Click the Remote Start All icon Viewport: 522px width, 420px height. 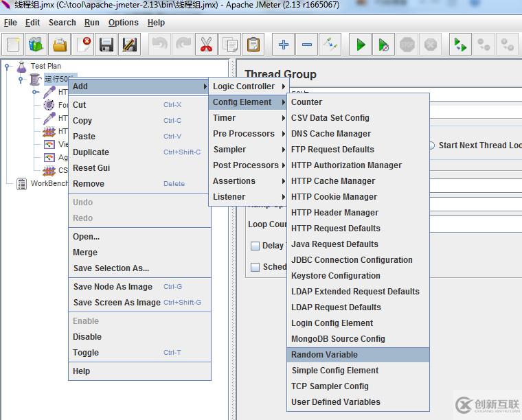(459, 45)
